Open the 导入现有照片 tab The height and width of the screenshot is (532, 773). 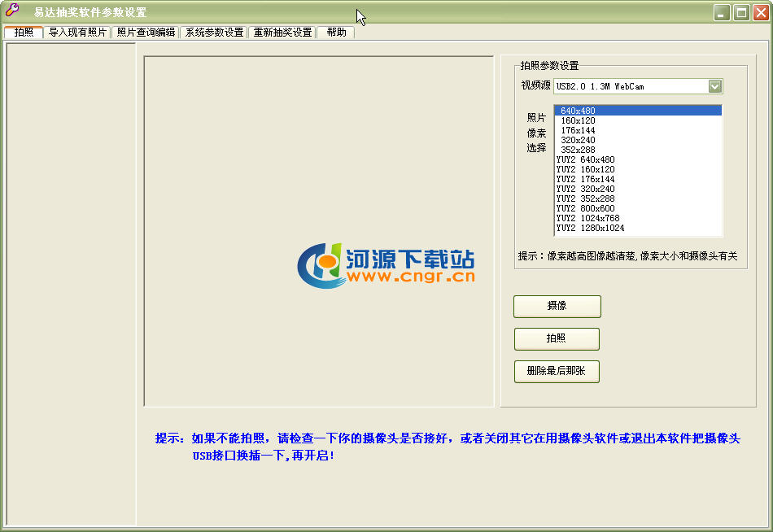(x=77, y=33)
